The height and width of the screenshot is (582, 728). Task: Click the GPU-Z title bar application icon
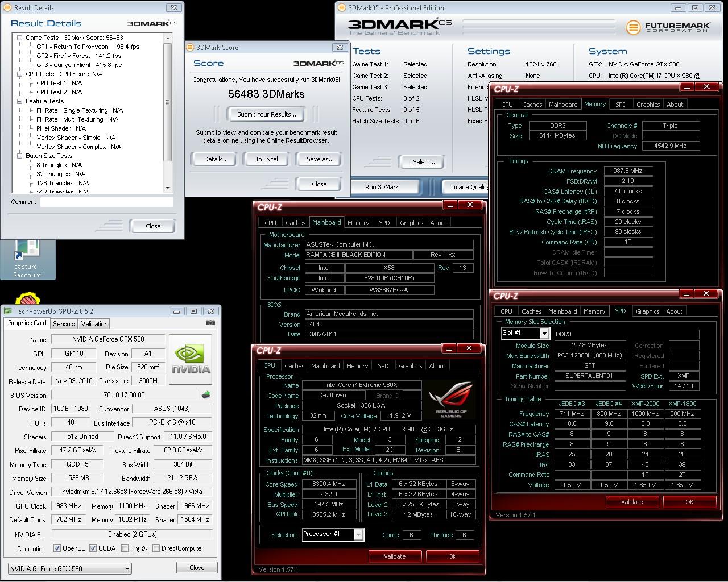(x=8, y=311)
